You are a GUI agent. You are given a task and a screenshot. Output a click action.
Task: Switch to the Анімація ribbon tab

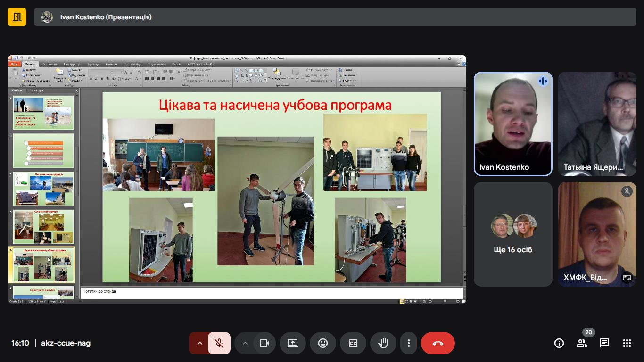tap(112, 64)
